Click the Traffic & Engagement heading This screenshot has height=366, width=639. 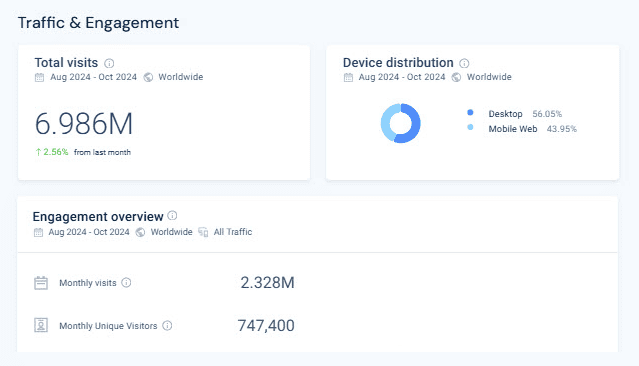[98, 23]
